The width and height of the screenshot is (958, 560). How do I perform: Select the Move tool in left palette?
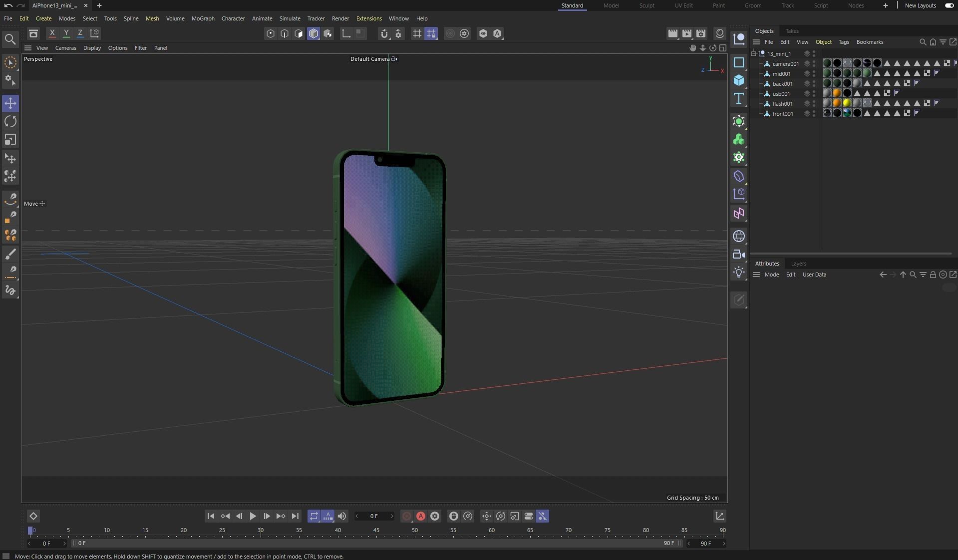click(x=10, y=103)
